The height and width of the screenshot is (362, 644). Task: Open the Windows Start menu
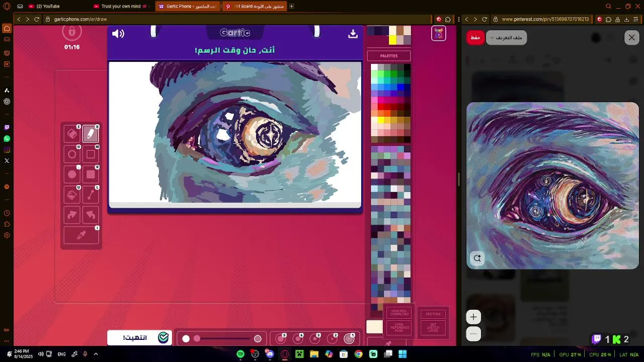tap(403, 354)
